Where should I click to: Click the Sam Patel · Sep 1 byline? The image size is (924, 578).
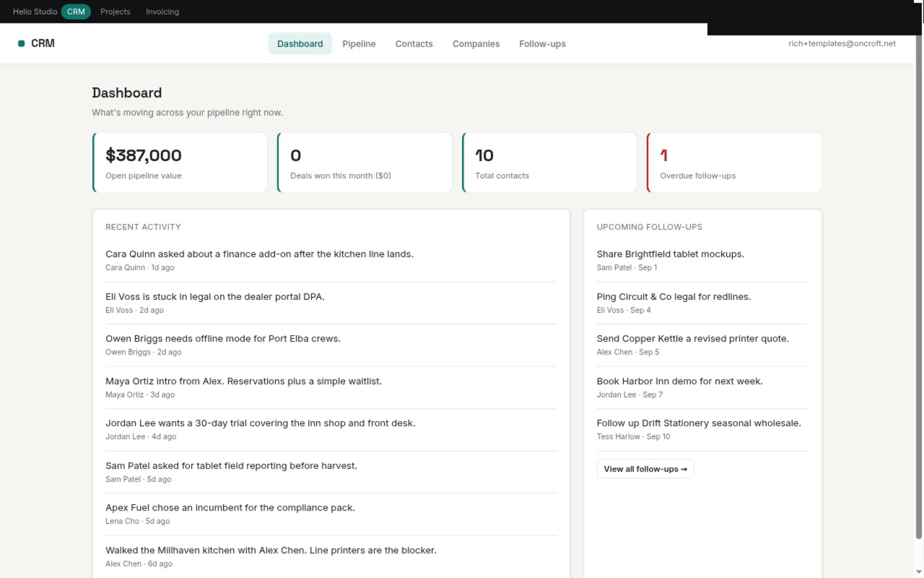(x=627, y=268)
